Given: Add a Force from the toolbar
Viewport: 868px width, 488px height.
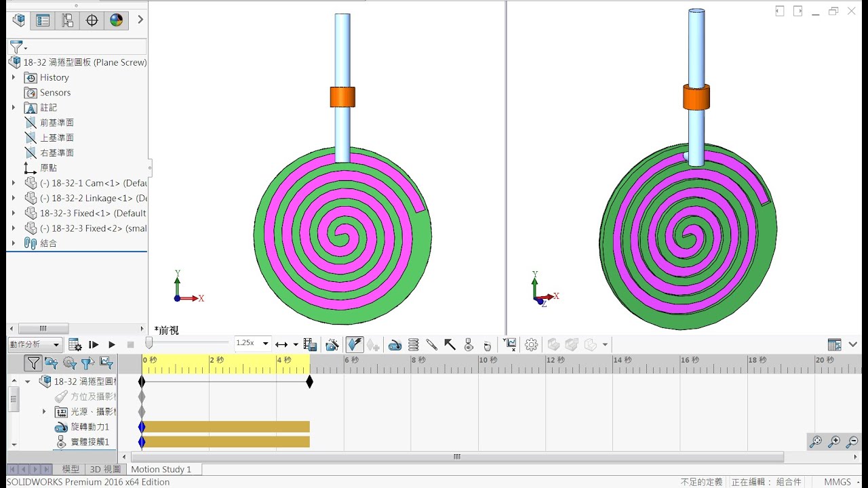Looking at the screenshot, I should pyautogui.click(x=450, y=344).
